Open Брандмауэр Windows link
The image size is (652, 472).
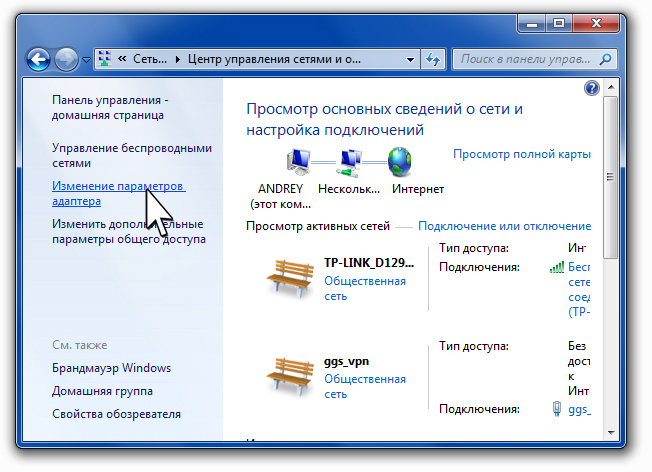(111, 368)
